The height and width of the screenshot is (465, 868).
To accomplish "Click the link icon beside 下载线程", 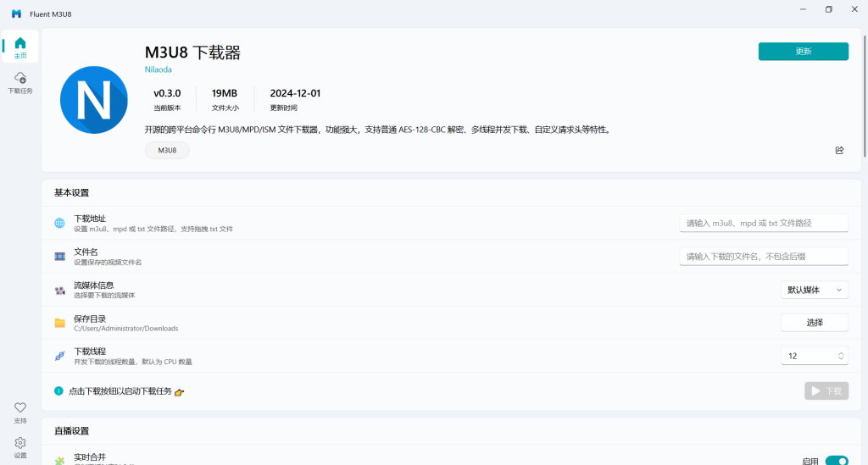I will pos(59,356).
